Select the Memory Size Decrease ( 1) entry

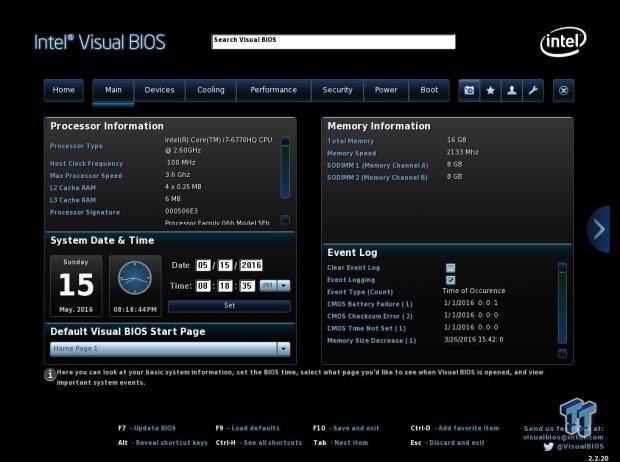tap(372, 341)
